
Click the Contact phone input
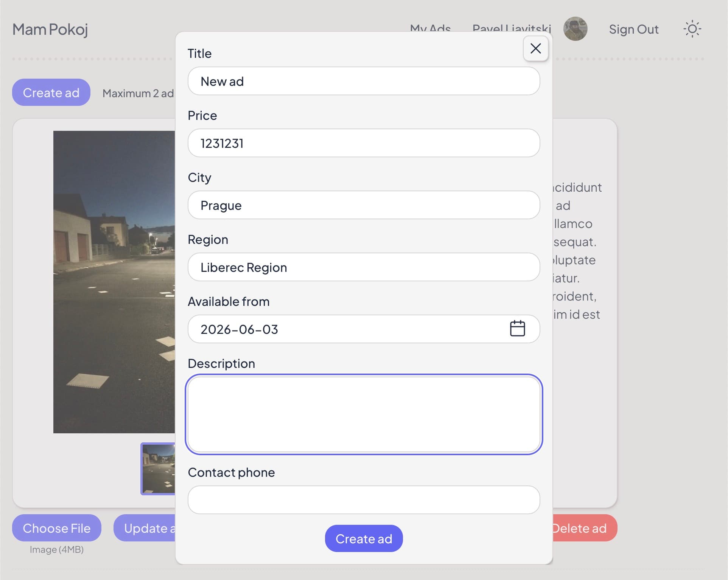[x=364, y=500]
